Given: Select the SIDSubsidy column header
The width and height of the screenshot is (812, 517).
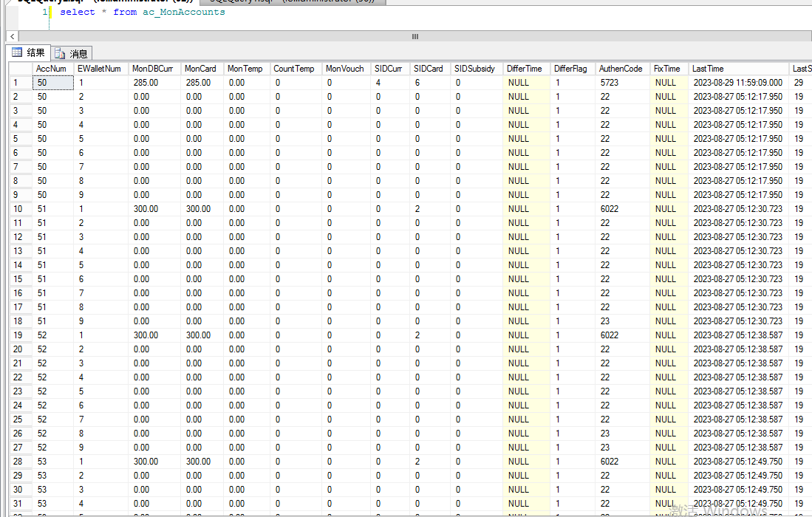Looking at the screenshot, I should (x=474, y=69).
